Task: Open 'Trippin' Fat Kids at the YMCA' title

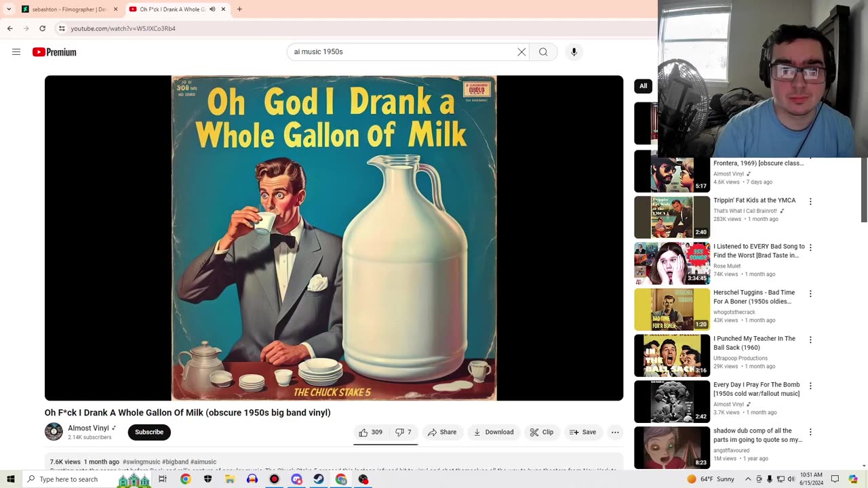Action: pyautogui.click(x=755, y=201)
